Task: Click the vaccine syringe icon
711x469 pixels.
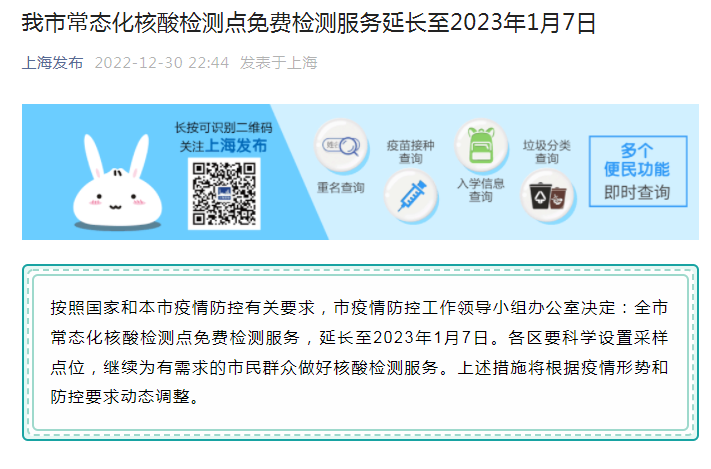Action: click(411, 196)
